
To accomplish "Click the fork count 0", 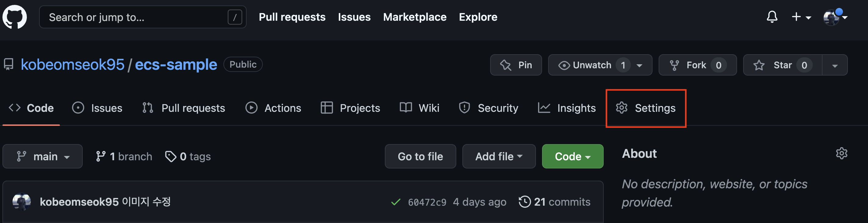I will pyautogui.click(x=718, y=65).
